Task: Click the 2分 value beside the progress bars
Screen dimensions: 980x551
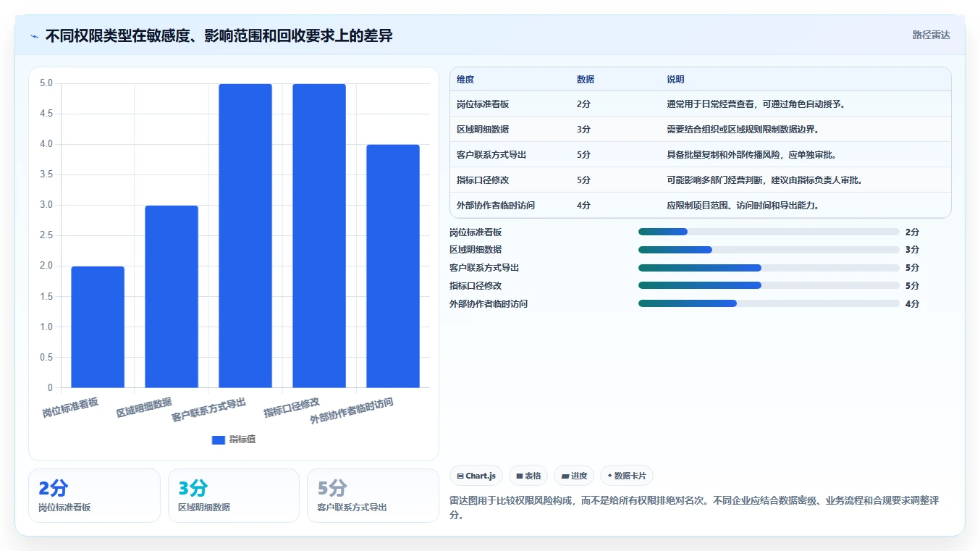Action: [912, 232]
